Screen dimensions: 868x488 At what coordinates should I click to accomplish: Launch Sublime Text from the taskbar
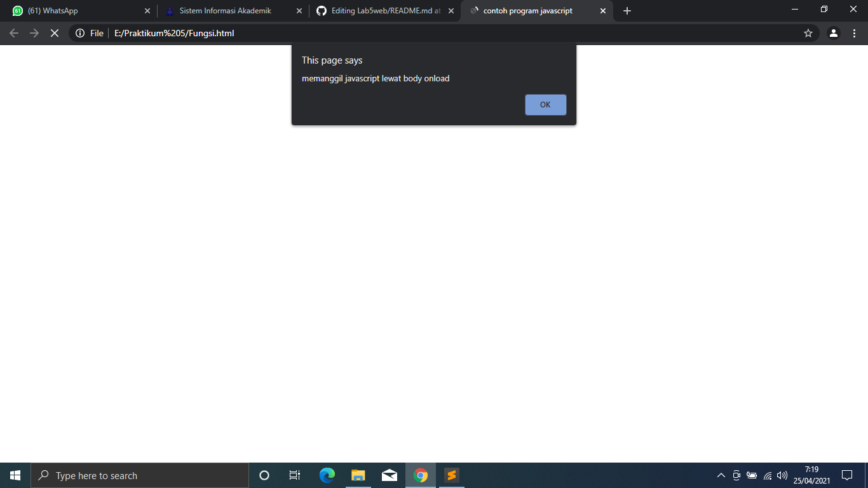click(x=452, y=475)
